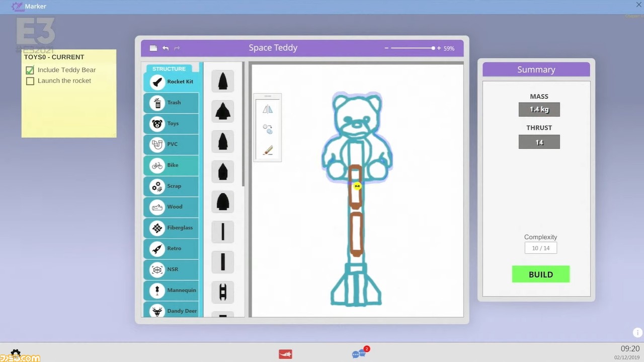Image resolution: width=644 pixels, height=362 pixels.
Task: Pick the third nose cone part
Action: 222,141
